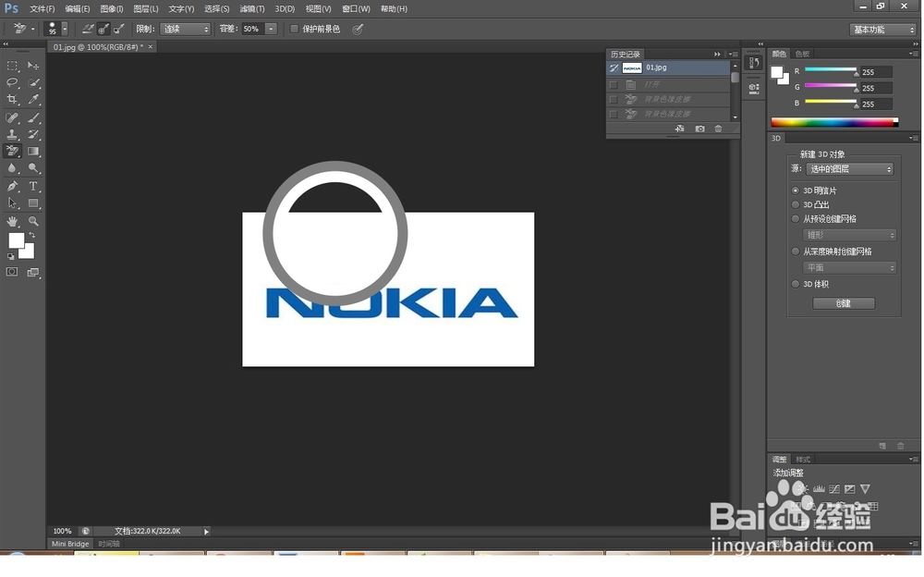Select the Horizontal Type tool

click(x=33, y=187)
